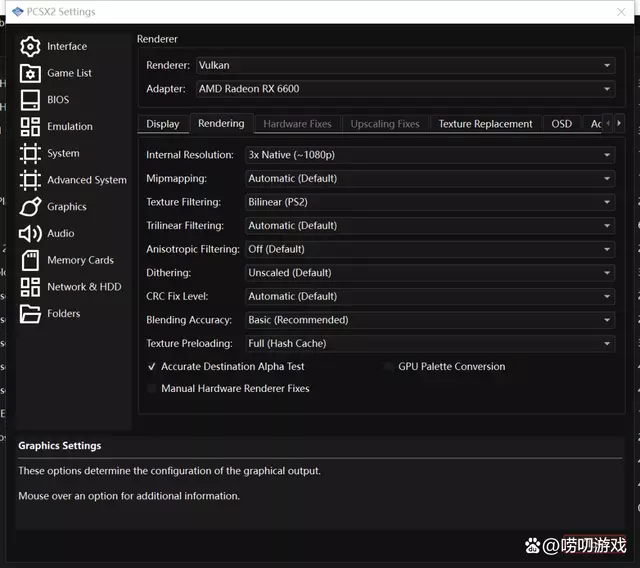The height and width of the screenshot is (568, 640).
Task: Select BIOS label in sidebar
Action: (58, 100)
